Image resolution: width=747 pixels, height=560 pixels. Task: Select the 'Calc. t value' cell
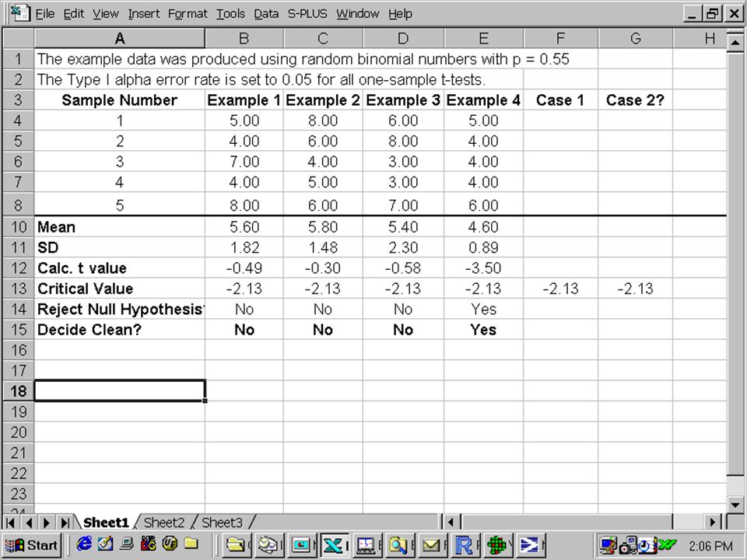tap(120, 268)
